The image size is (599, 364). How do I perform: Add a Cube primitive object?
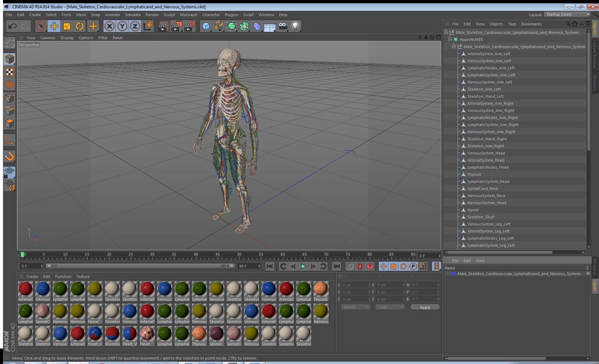pos(206,26)
